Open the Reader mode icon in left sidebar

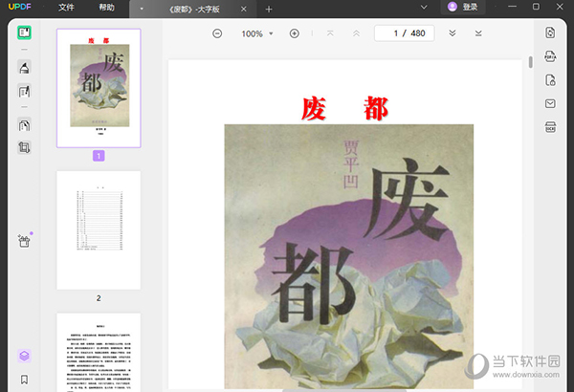(24, 33)
